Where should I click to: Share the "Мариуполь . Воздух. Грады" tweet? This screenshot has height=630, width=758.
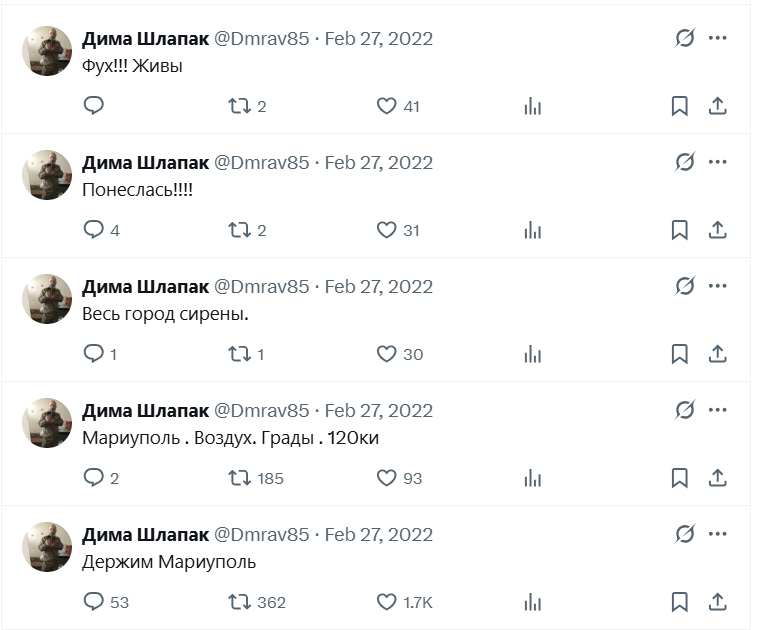717,478
